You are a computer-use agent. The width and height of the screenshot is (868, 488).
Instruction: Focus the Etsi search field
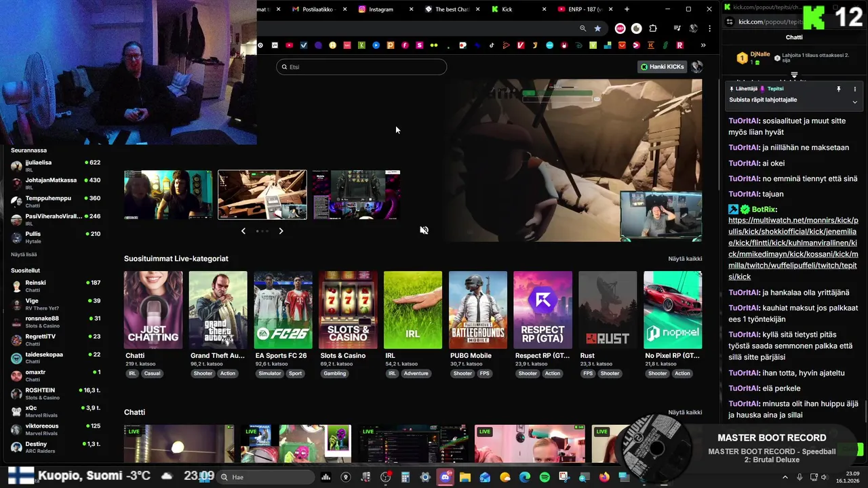(361, 67)
